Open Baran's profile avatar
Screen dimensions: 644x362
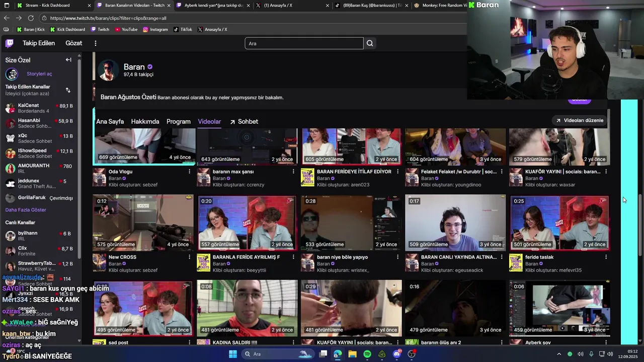(x=108, y=70)
